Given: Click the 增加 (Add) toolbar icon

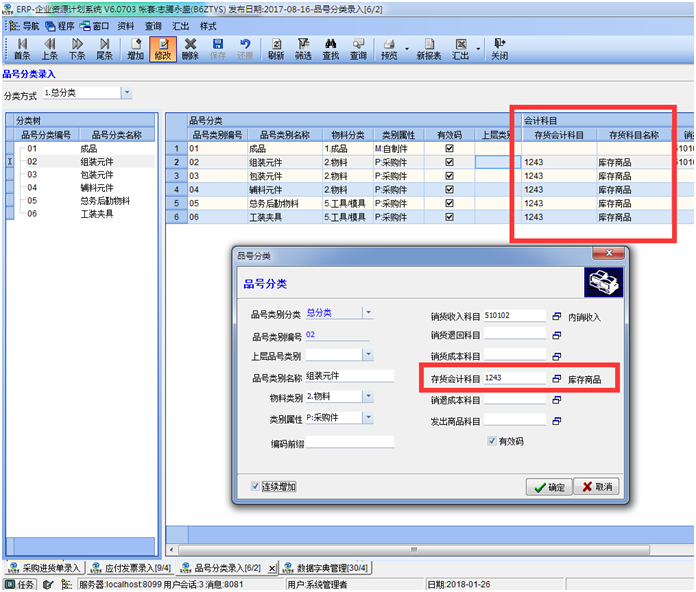Looking at the screenshot, I should coord(135,48).
